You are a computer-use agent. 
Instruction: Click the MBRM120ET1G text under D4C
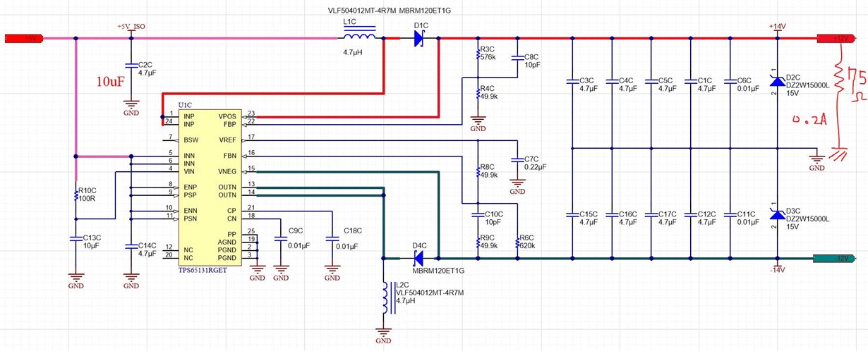(438, 270)
